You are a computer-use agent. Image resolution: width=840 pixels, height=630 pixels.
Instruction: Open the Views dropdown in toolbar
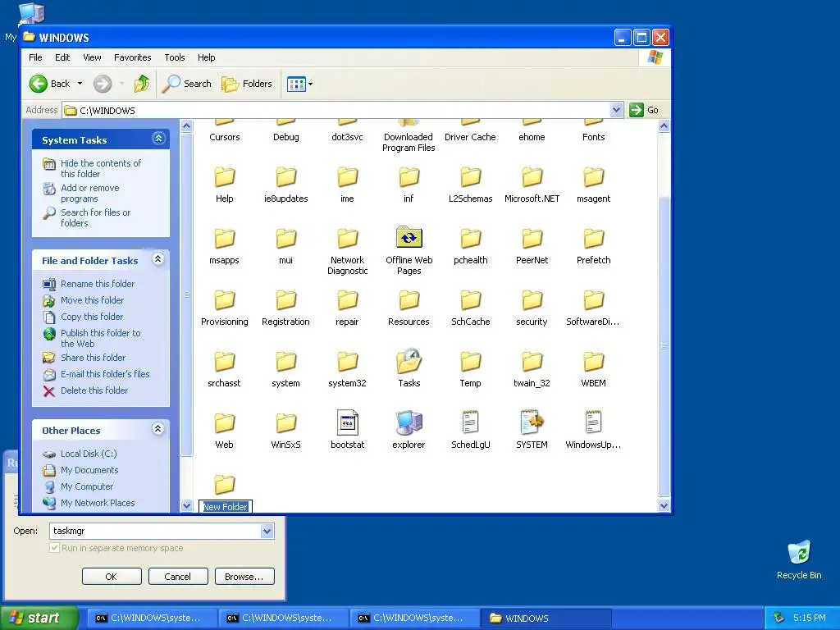pyautogui.click(x=299, y=84)
